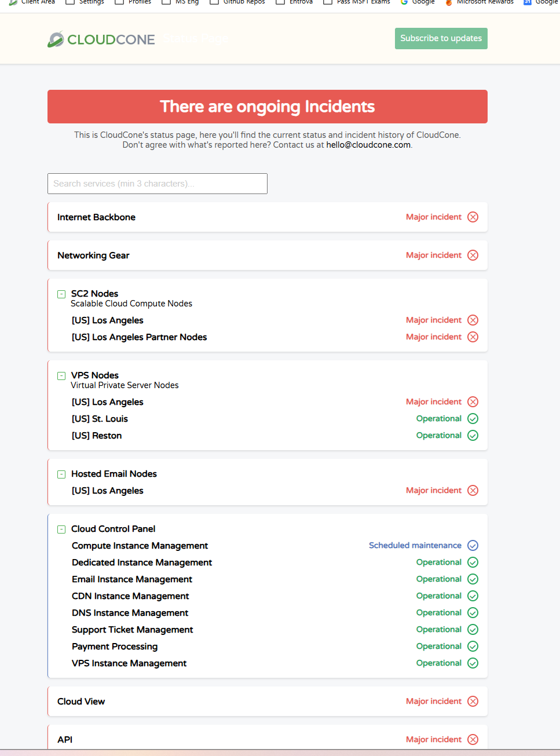Image resolution: width=560 pixels, height=756 pixels.
Task: Click Dedicated Instance Management operational icon
Action: point(473,563)
